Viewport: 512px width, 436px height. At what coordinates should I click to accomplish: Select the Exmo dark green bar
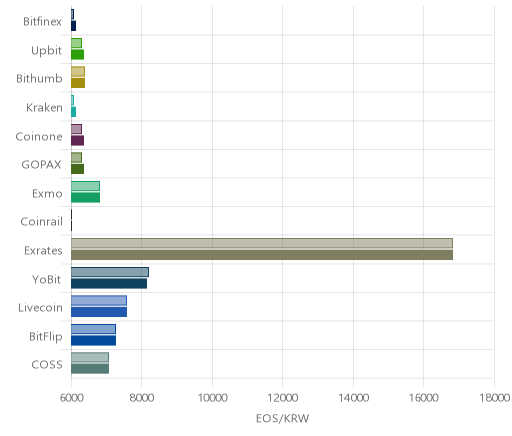85,198
